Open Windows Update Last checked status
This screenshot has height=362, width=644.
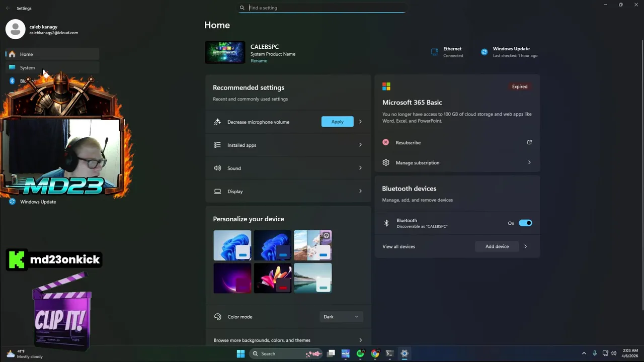tap(509, 52)
